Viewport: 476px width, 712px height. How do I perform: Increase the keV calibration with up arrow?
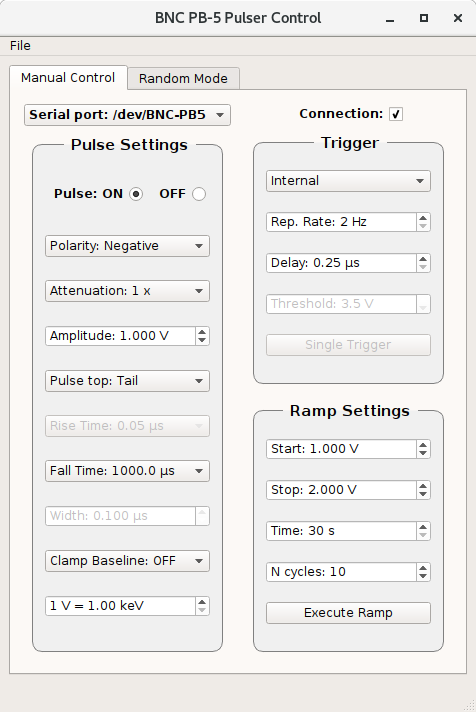click(202, 601)
